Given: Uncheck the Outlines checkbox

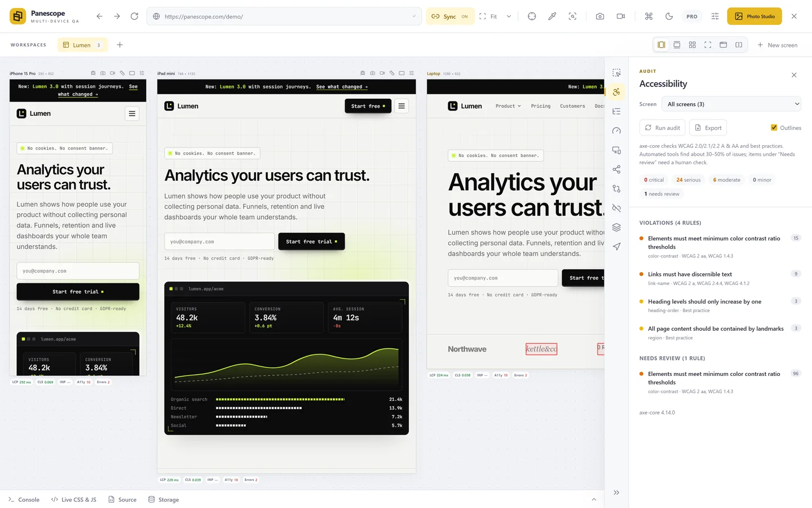Looking at the screenshot, I should pos(774,128).
